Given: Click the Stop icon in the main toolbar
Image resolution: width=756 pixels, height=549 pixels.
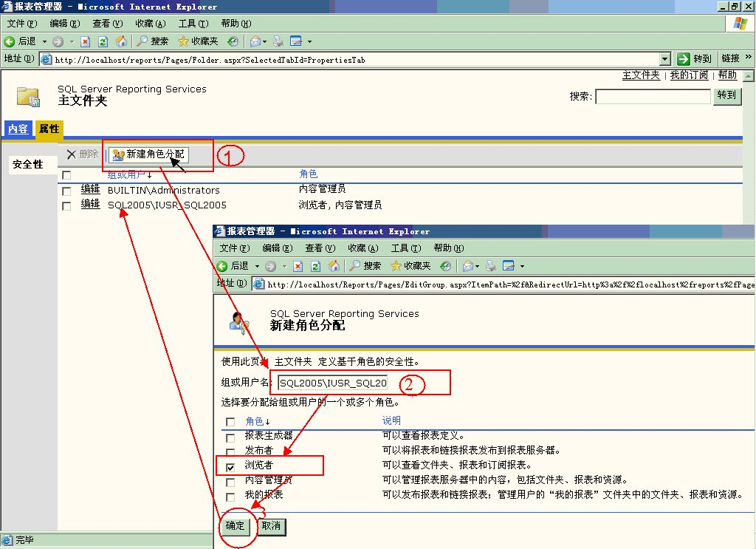Looking at the screenshot, I should (86, 41).
